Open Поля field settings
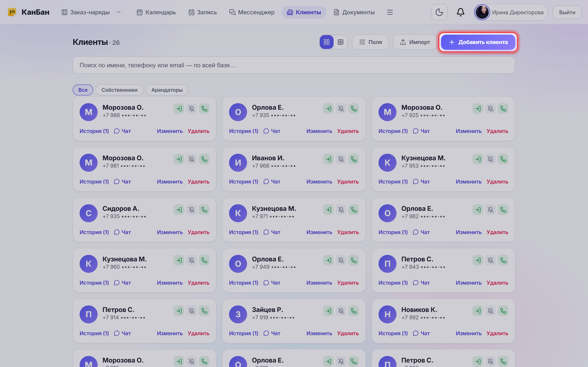Viewport: 588px width, 367px height. click(370, 42)
